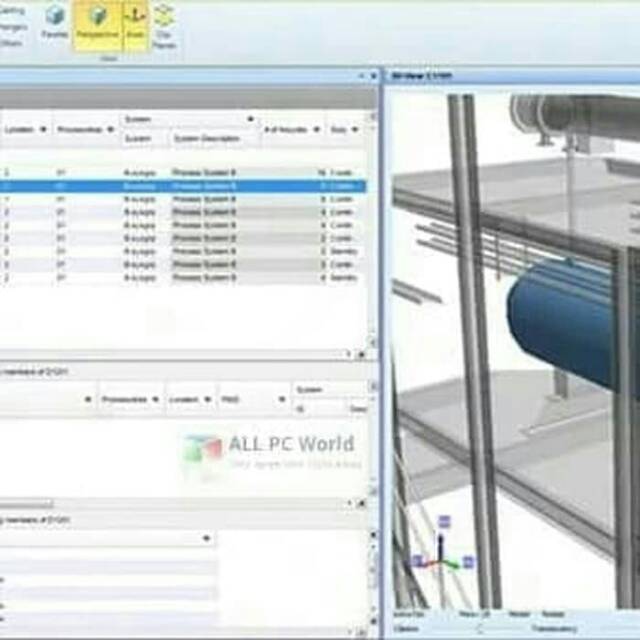Open the System group column filter arrow

pos(251,119)
